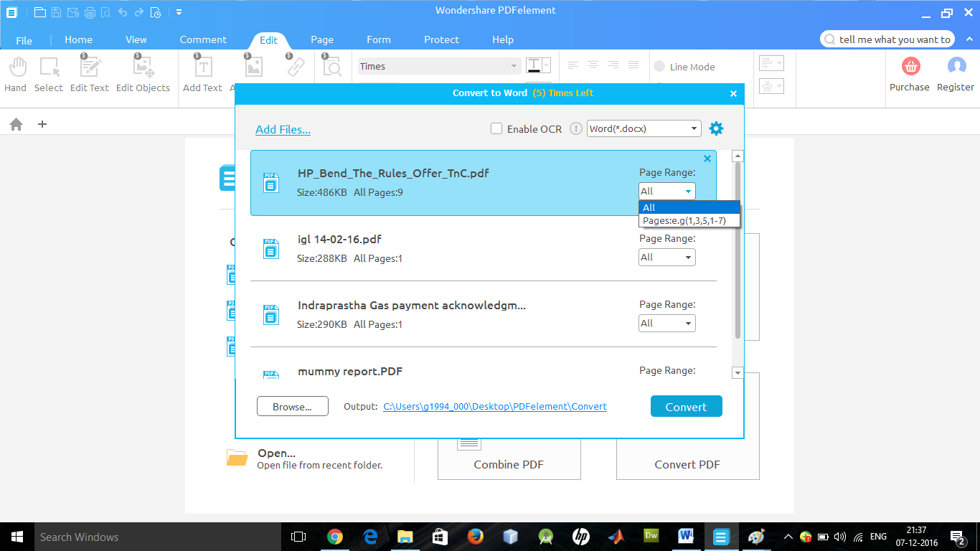The width and height of the screenshot is (980, 551).
Task: Switch to the Page tab
Action: click(x=322, y=39)
